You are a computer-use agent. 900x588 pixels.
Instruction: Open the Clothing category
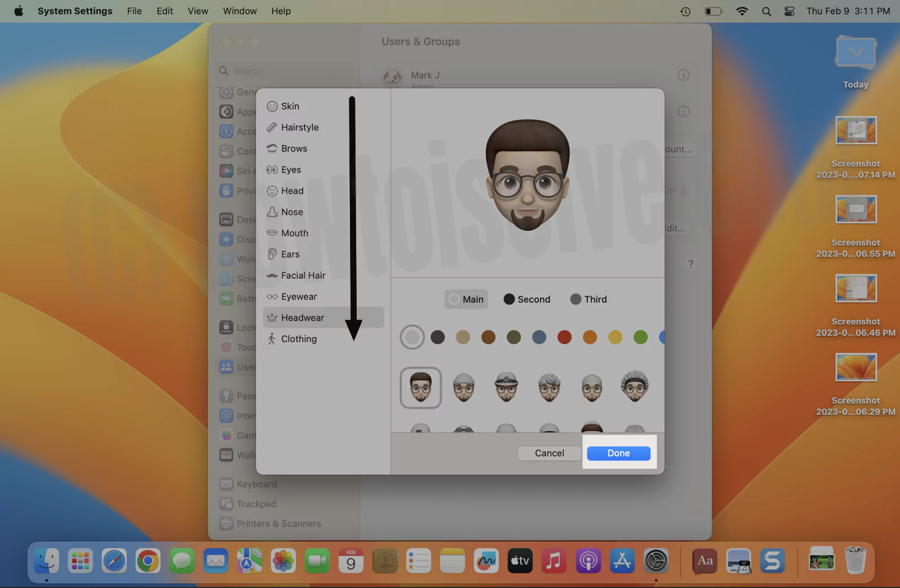[323, 339]
